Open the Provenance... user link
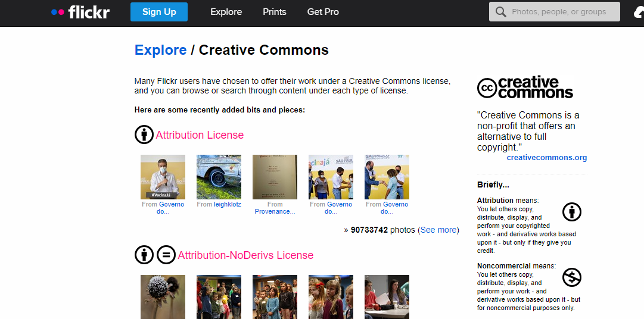Screen dimensions: 644x319 pyautogui.click(x=275, y=211)
